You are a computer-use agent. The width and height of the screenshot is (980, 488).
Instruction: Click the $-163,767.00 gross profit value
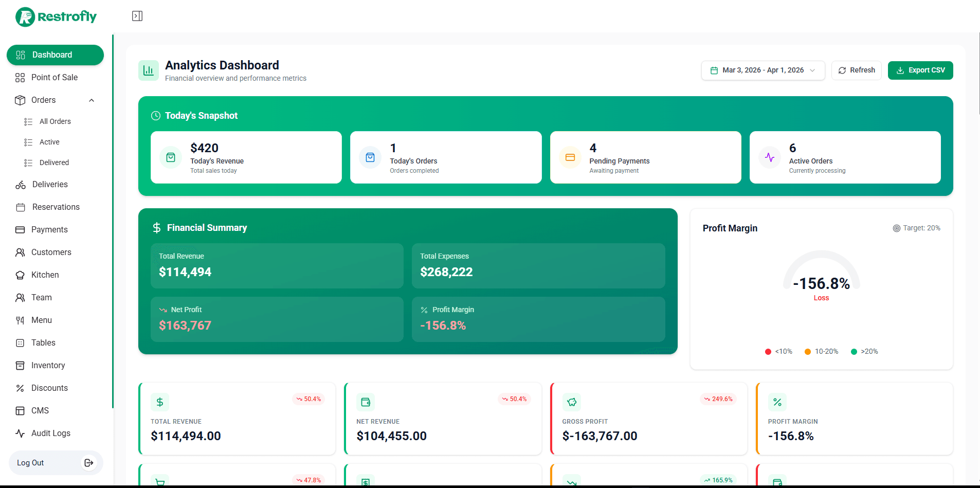pos(600,436)
